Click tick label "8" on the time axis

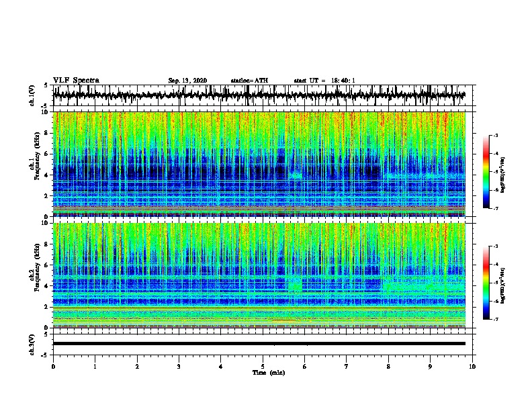388,366
